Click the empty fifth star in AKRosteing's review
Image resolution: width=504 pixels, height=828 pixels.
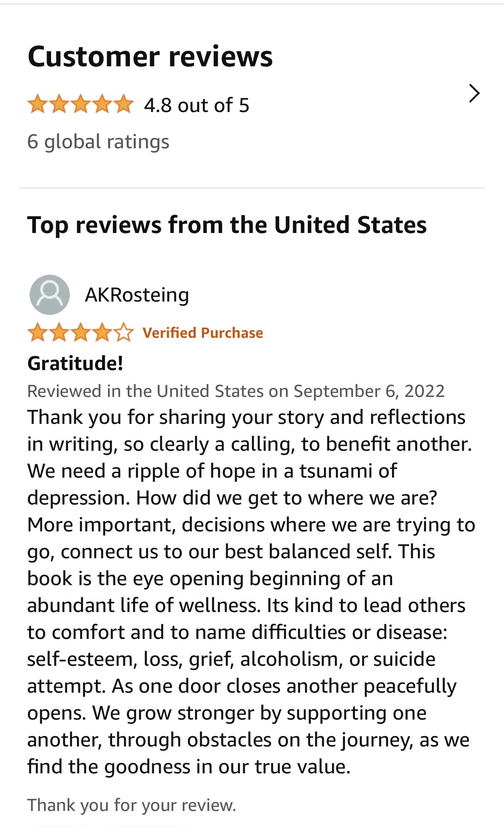click(124, 333)
